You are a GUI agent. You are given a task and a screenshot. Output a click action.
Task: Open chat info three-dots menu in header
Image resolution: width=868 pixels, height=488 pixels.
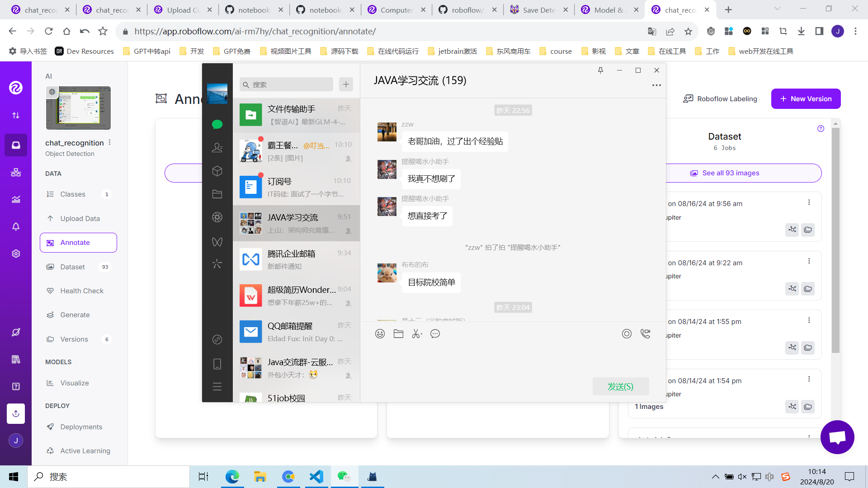click(656, 85)
